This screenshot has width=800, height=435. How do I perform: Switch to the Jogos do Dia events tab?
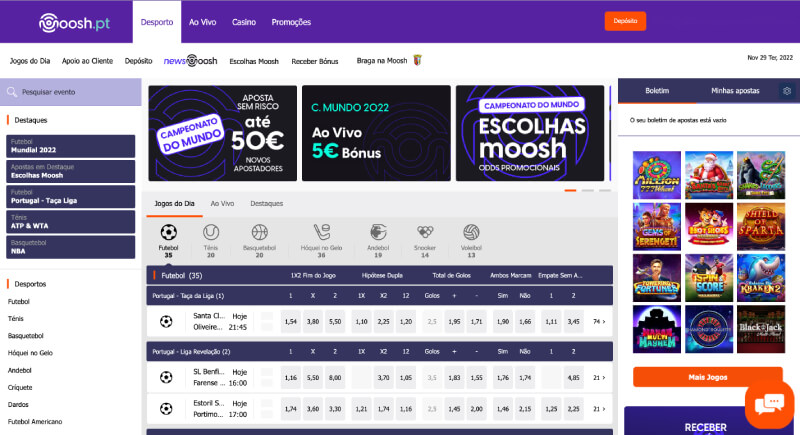point(174,203)
